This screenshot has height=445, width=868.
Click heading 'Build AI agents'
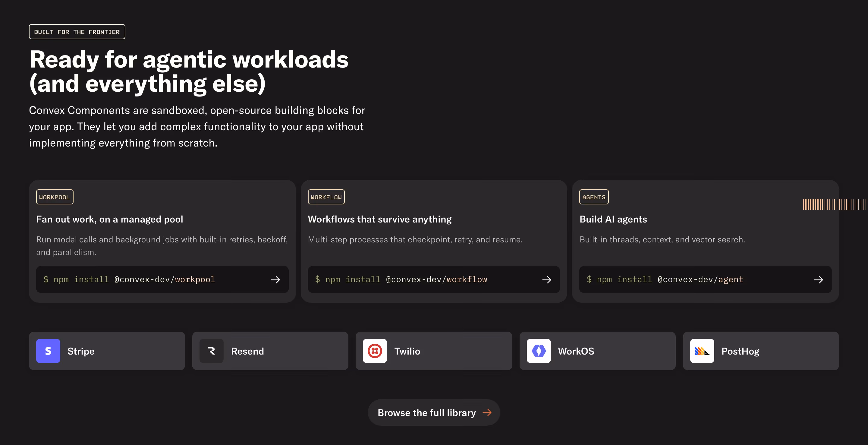613,219
